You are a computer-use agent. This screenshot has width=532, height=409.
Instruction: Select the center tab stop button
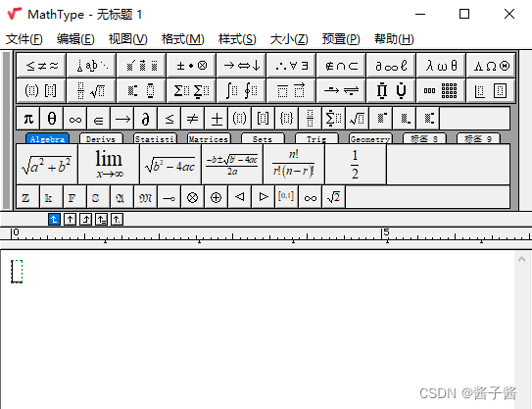(x=70, y=220)
